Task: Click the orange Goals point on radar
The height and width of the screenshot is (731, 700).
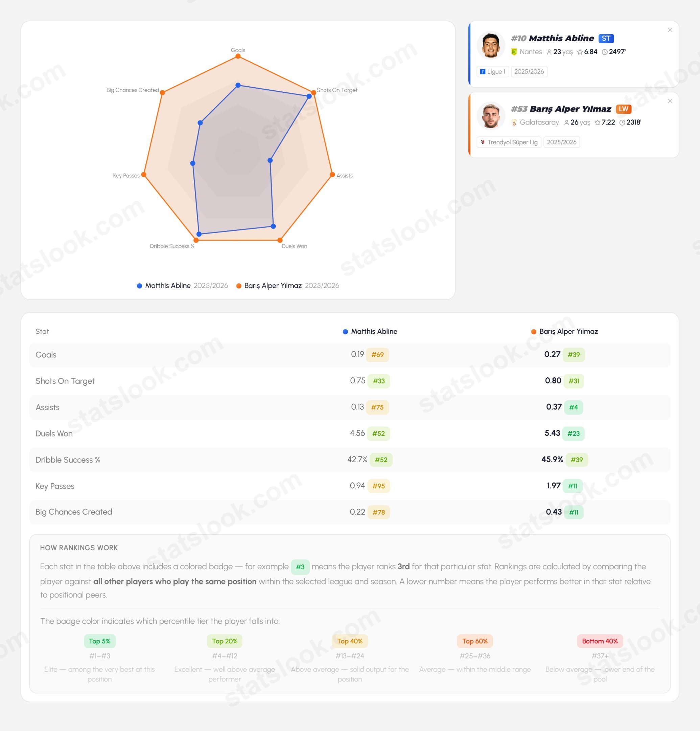Action: tap(238, 56)
